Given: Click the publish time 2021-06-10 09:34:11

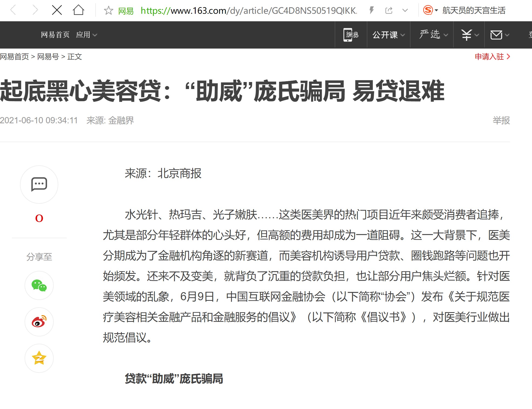Looking at the screenshot, I should tap(39, 120).
